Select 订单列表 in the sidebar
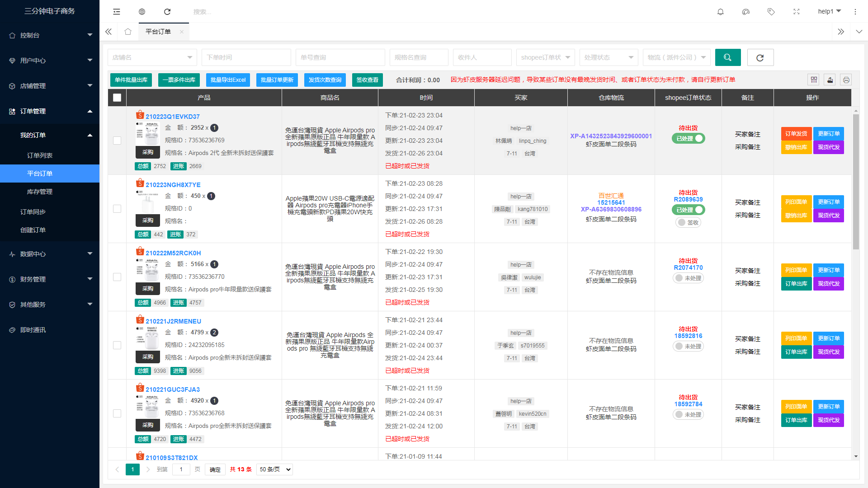 40,155
